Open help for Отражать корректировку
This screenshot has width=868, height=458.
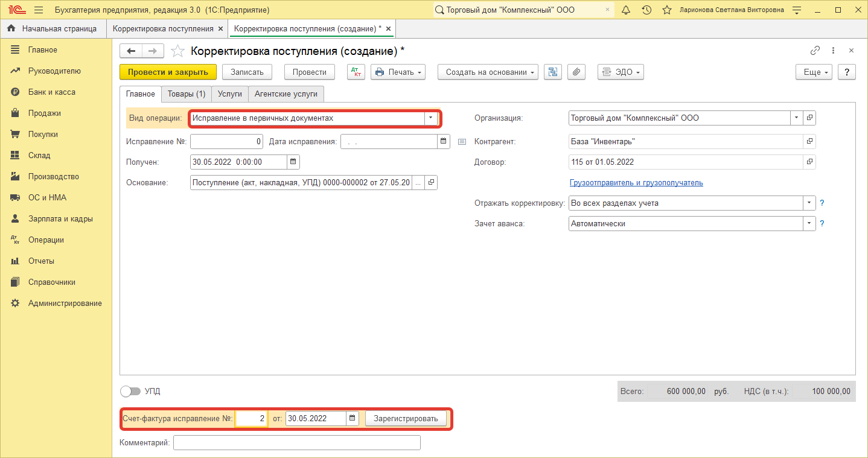click(x=822, y=203)
